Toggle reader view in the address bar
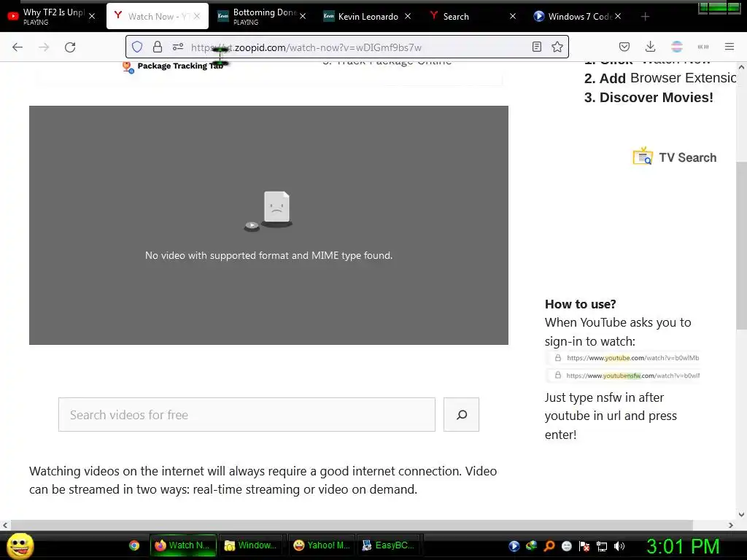Image resolution: width=747 pixels, height=560 pixels. (x=537, y=47)
